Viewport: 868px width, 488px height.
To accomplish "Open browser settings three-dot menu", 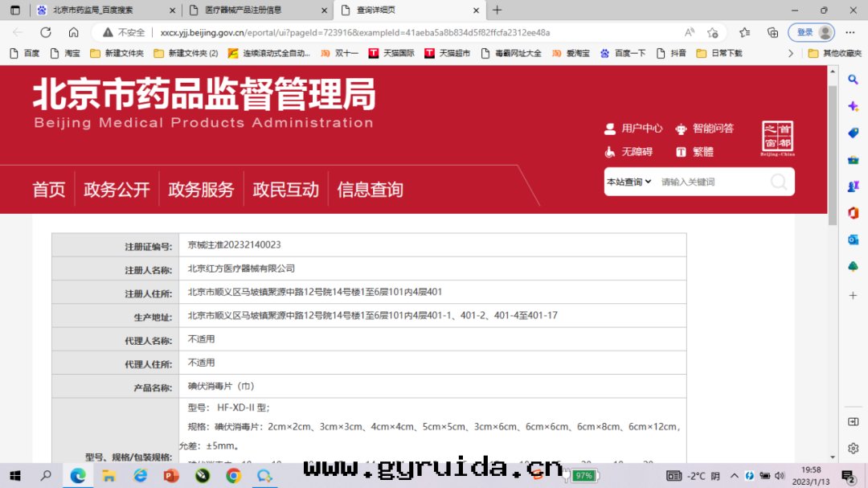I will point(854,32).
